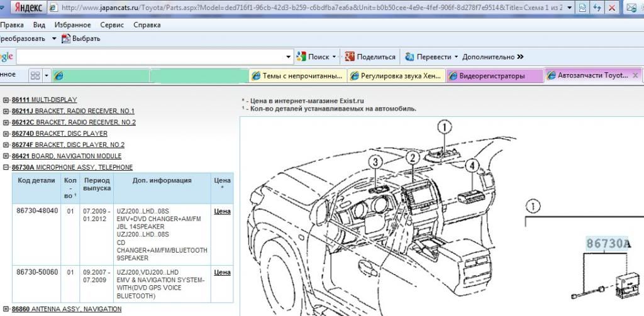
Task: Expand the 86274F DISC PLAYER NO.2 node
Action: pos(6,145)
